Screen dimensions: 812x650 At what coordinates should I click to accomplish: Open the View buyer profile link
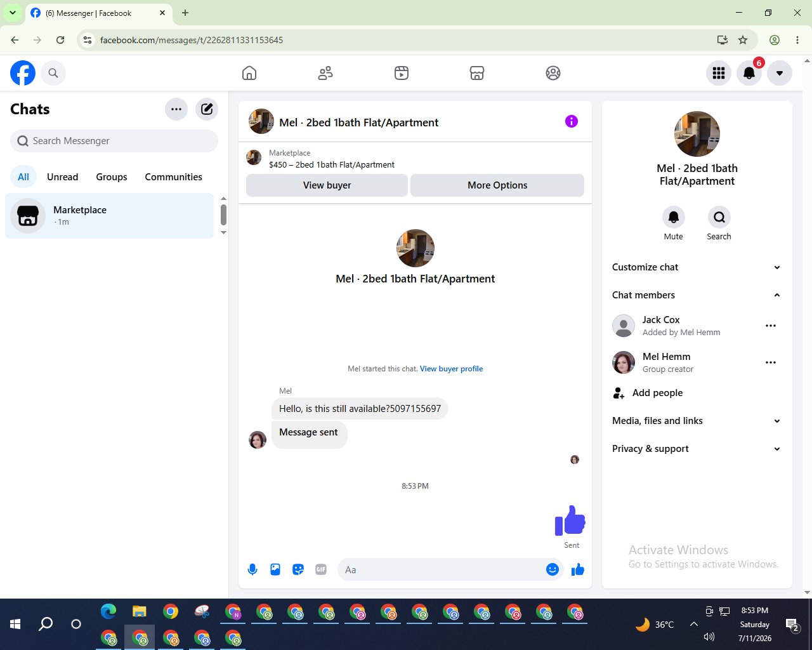pyautogui.click(x=451, y=369)
